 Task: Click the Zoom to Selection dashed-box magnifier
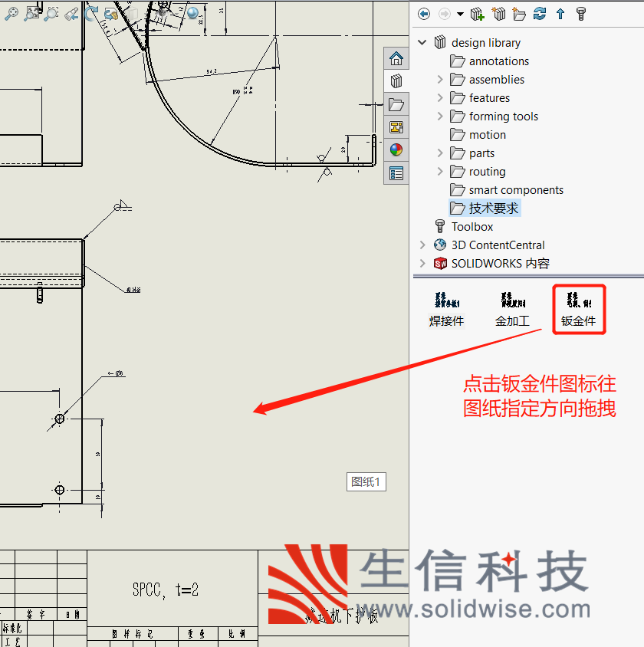tap(51, 14)
